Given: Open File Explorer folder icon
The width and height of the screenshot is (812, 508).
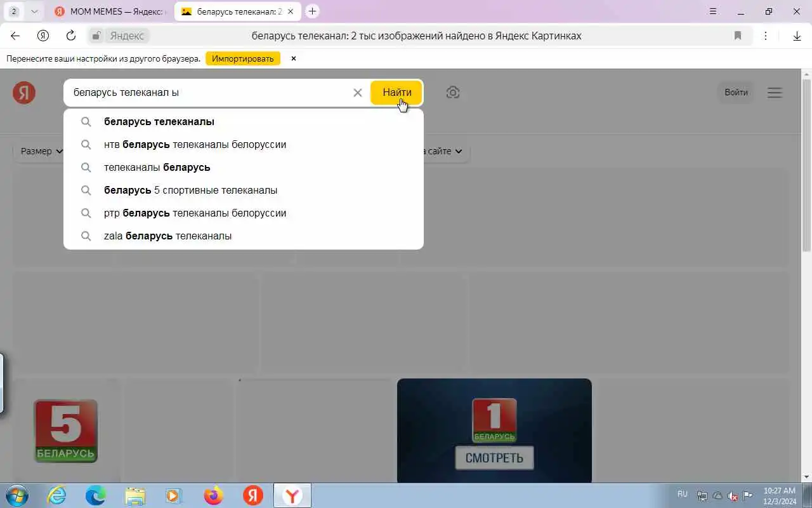Looking at the screenshot, I should coord(135,496).
